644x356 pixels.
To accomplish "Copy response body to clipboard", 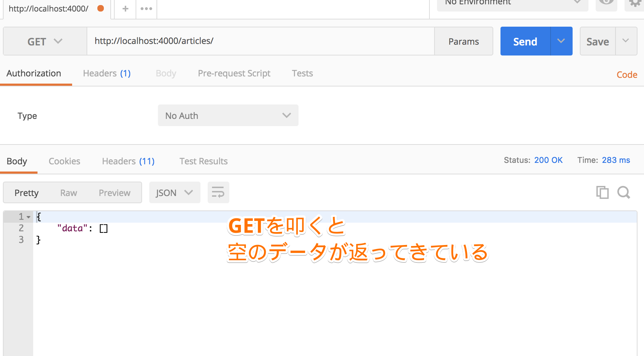I will click(602, 192).
